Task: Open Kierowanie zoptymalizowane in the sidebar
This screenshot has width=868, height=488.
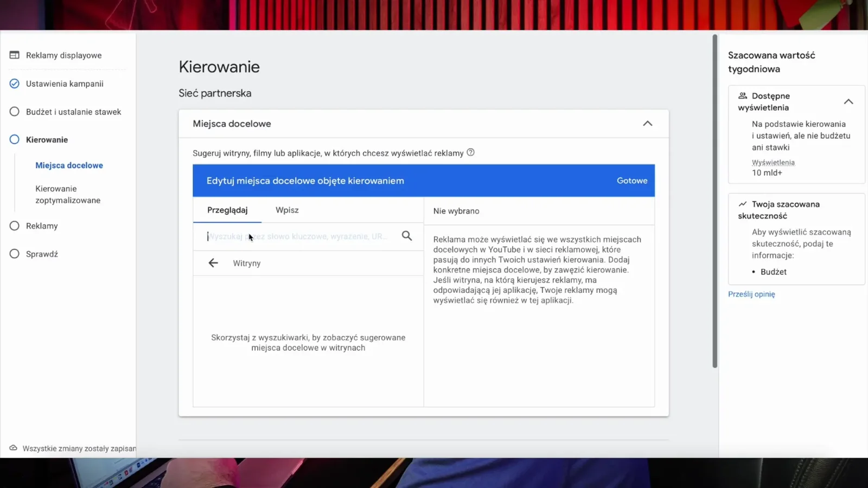Action: tap(68, 194)
